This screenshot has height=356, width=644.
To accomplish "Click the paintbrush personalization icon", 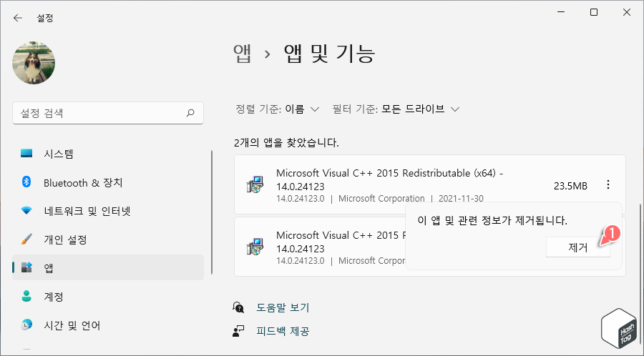I will tap(26, 239).
